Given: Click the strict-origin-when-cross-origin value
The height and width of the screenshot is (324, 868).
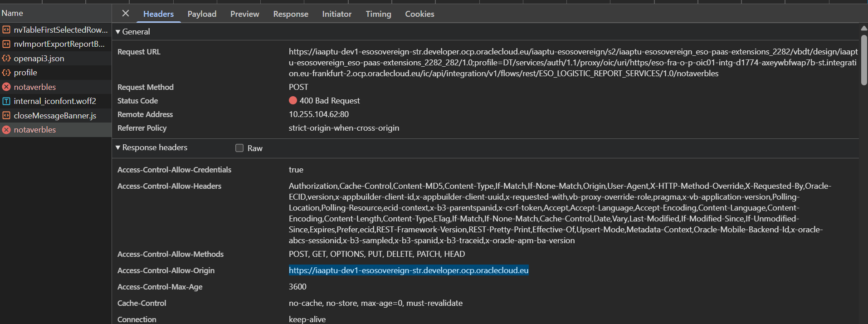Looking at the screenshot, I should pyautogui.click(x=344, y=128).
